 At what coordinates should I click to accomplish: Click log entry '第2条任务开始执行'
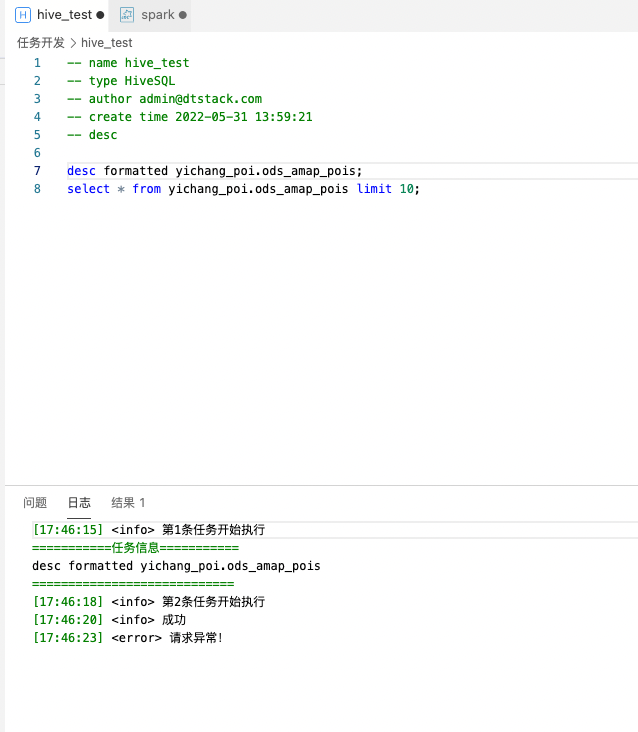pyautogui.click(x=148, y=602)
